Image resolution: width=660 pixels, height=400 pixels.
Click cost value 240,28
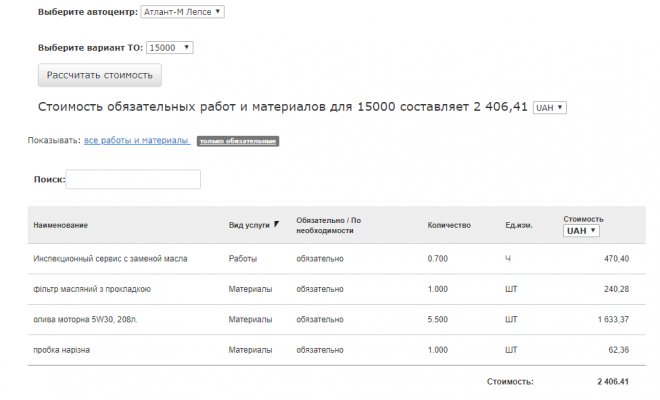point(617,289)
